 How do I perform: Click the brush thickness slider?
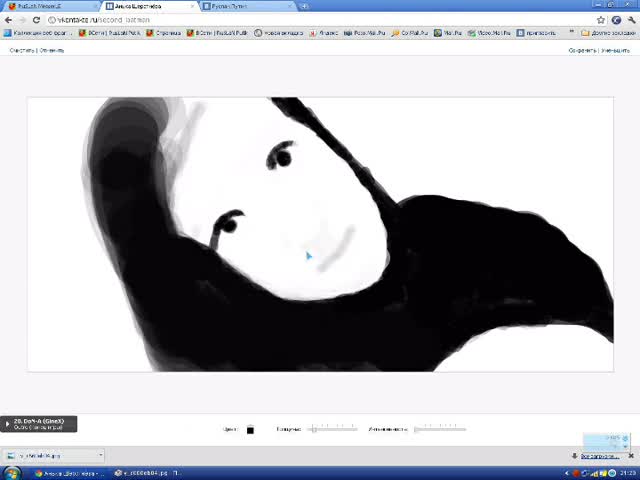(x=332, y=429)
